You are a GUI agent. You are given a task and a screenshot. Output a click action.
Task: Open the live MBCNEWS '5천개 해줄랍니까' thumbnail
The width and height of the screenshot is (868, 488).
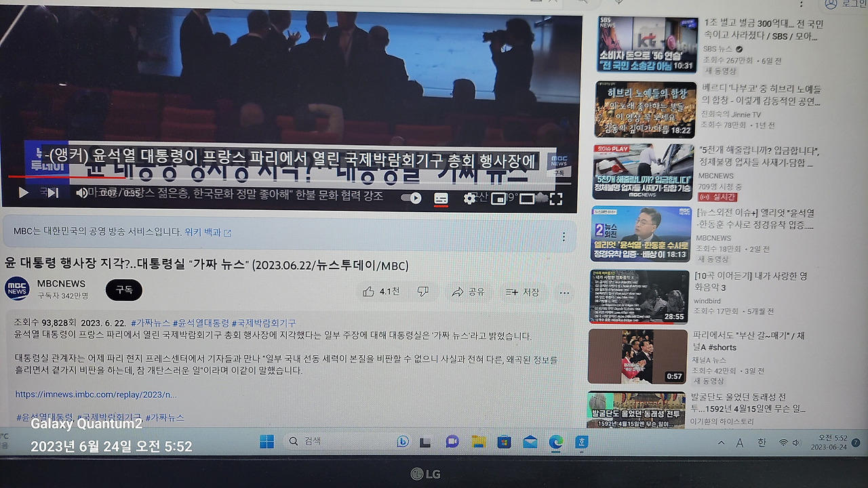point(643,171)
